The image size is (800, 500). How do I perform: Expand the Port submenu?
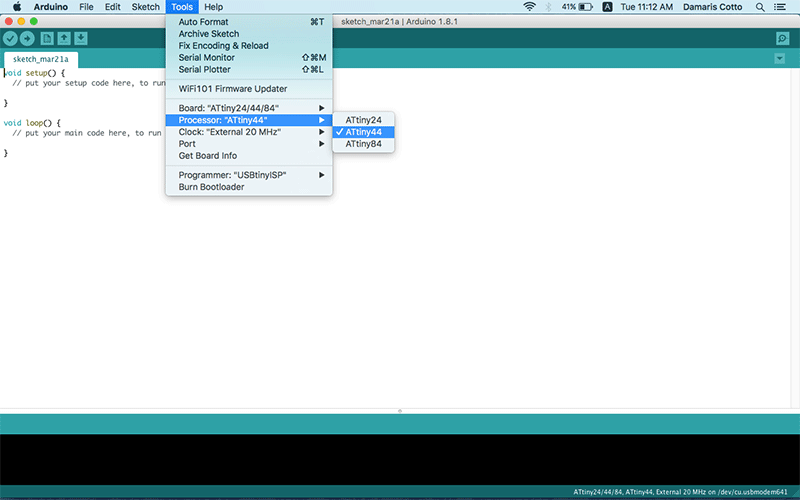pyautogui.click(x=249, y=144)
